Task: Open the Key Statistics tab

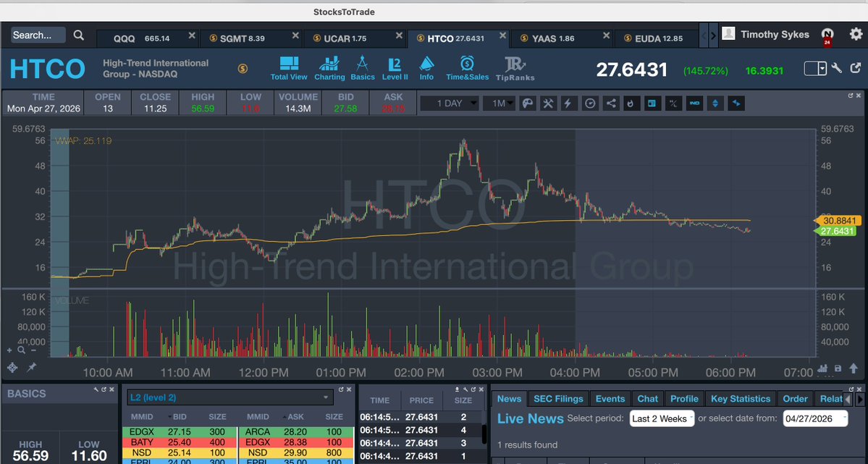Action: click(x=741, y=399)
